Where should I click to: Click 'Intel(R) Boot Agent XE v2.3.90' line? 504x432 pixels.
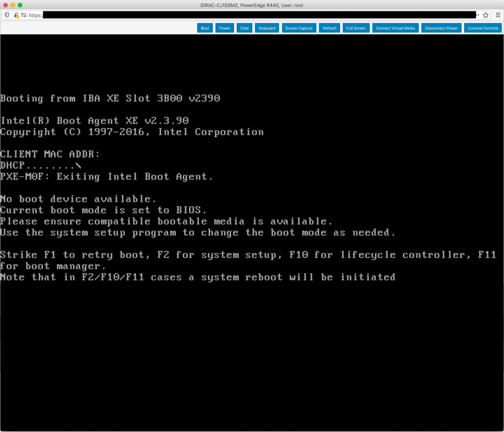pyautogui.click(x=94, y=121)
